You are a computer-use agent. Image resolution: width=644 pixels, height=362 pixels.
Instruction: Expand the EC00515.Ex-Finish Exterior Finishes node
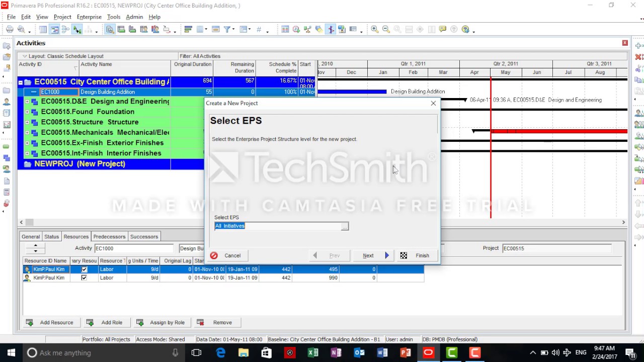click(x=27, y=143)
